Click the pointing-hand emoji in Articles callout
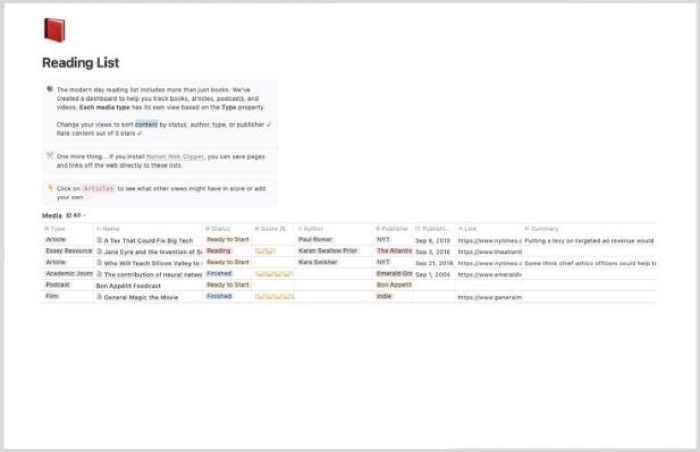This screenshot has width=700, height=452. [x=50, y=188]
